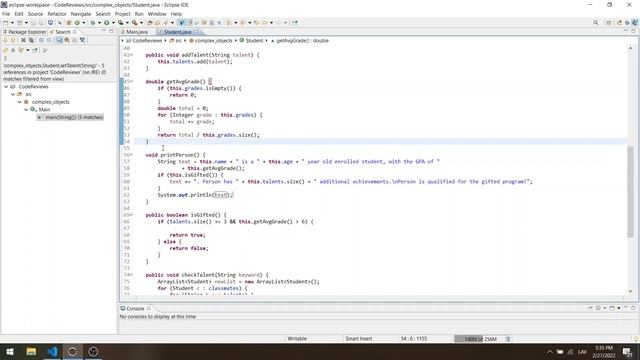Click the Debug toolbar icon
The image size is (640, 360).
(93, 23)
